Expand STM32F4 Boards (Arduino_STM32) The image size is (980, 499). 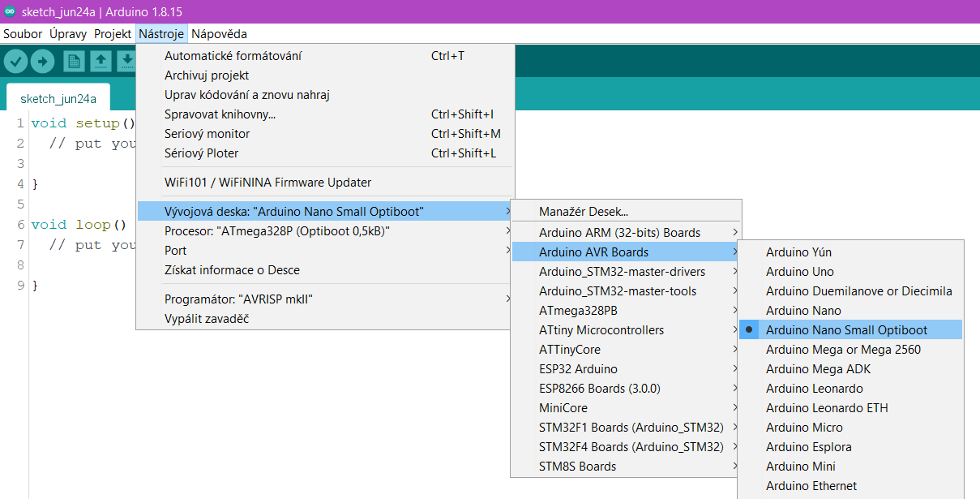(x=626, y=447)
